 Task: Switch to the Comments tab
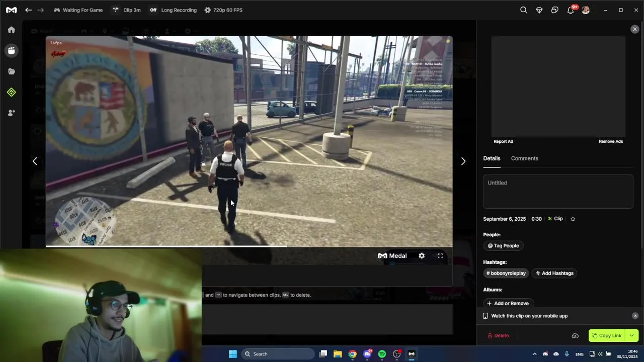tap(524, 158)
